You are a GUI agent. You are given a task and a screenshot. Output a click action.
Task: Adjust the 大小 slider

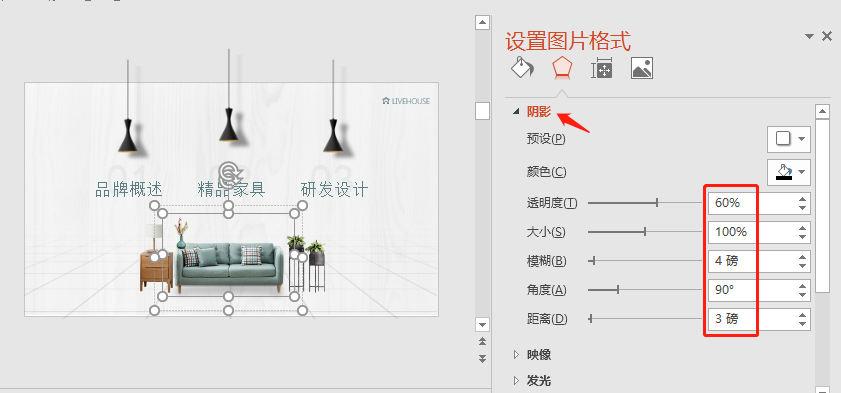point(645,232)
